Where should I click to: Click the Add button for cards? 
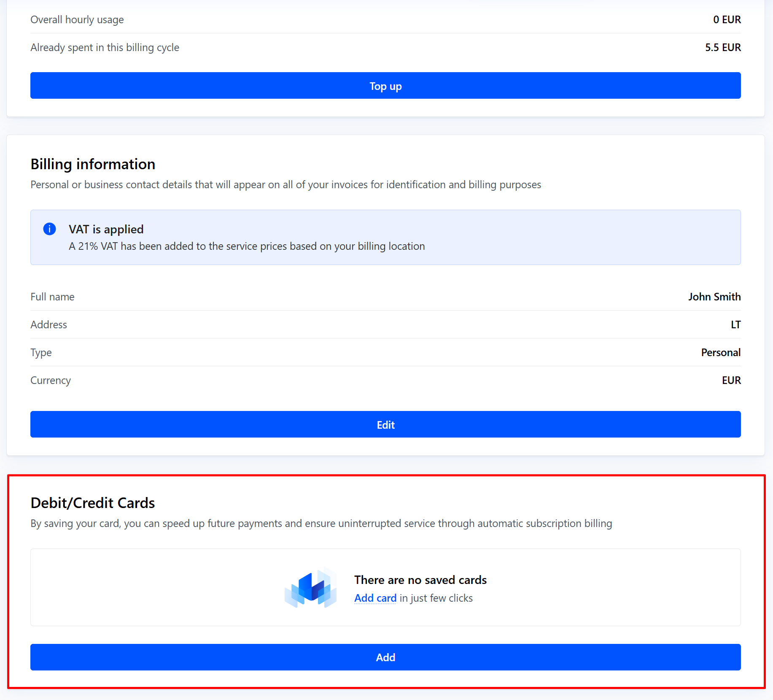pos(385,657)
